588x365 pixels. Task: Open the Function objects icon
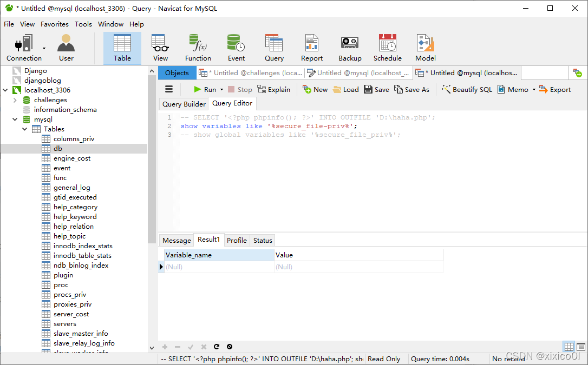pos(198,48)
